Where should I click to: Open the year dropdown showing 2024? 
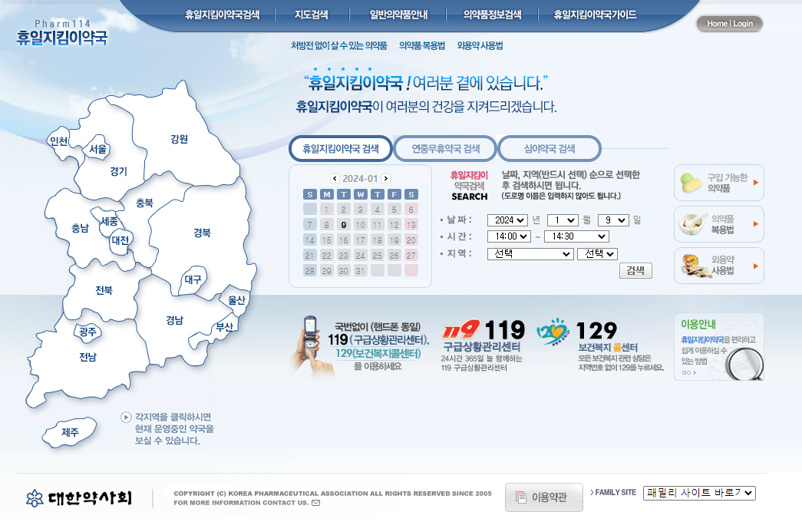point(507,220)
